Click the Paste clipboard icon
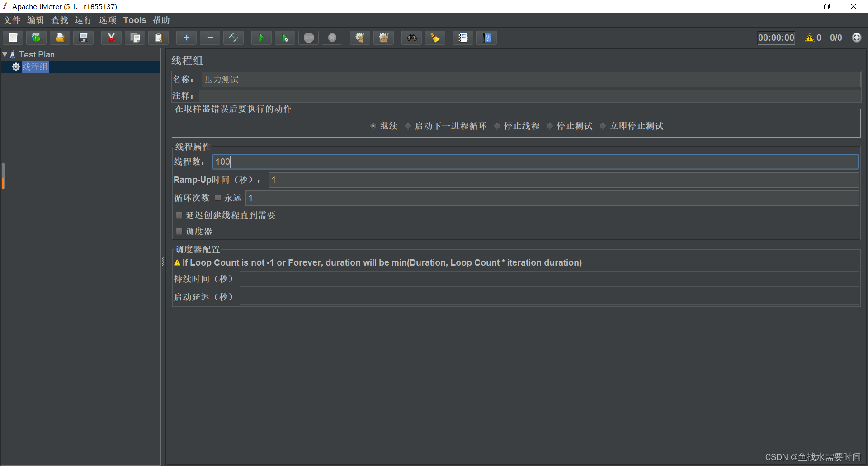The height and width of the screenshot is (466, 868). (158, 38)
